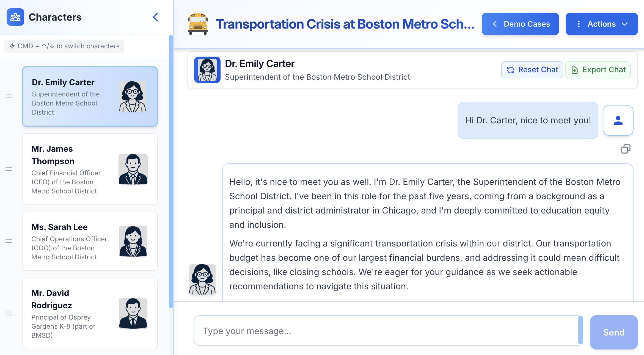
Task: Collapse the Characters sidebar with chevron
Action: pyautogui.click(x=155, y=17)
